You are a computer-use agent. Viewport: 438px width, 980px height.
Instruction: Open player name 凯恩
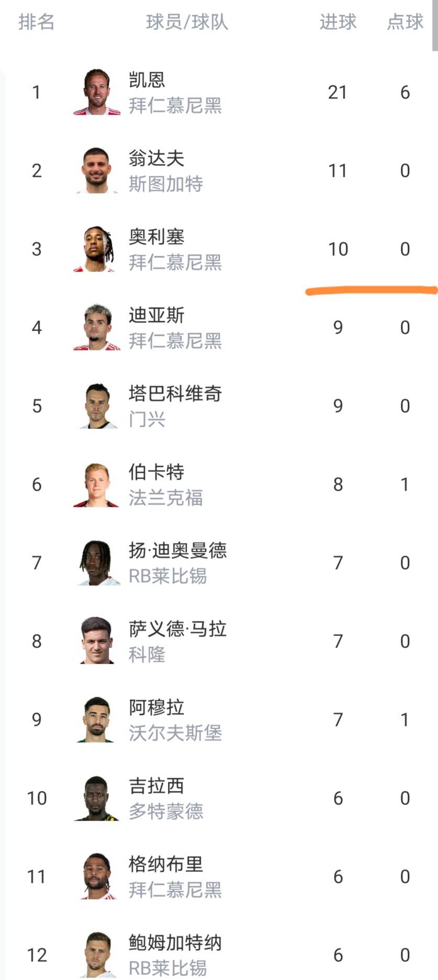147,80
